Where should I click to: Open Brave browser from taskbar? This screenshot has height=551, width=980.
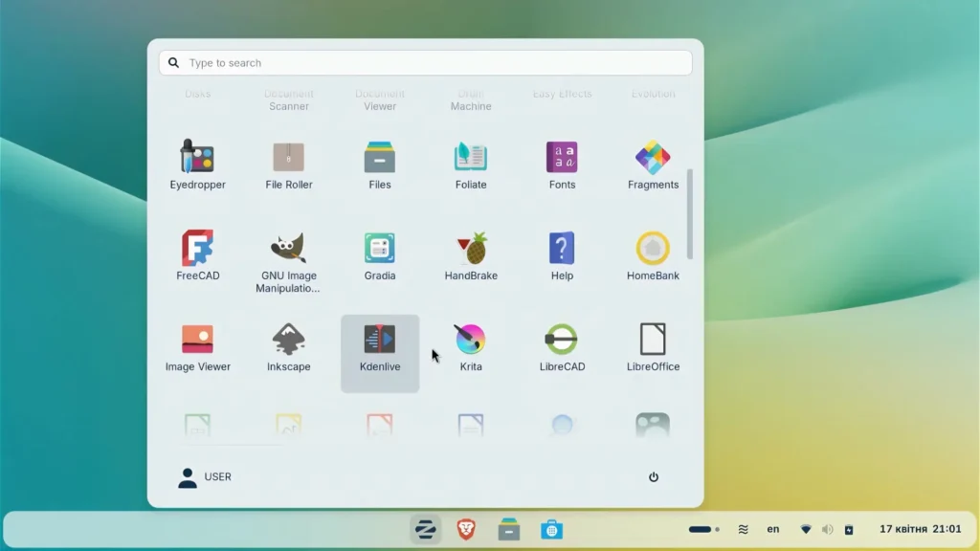coord(466,530)
